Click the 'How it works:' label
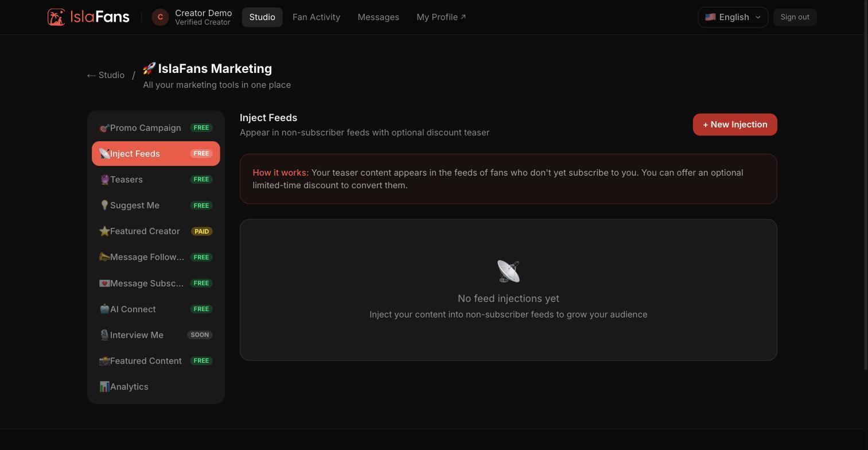 (281, 173)
